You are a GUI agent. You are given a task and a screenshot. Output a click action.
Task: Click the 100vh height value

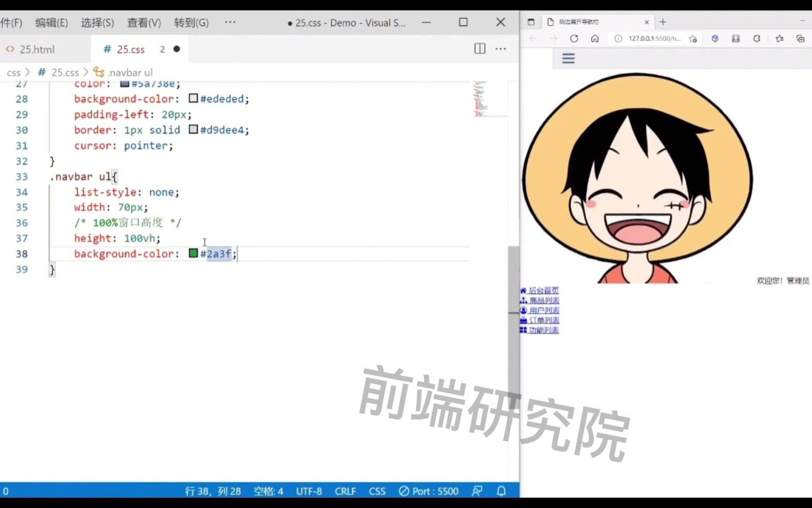click(140, 238)
